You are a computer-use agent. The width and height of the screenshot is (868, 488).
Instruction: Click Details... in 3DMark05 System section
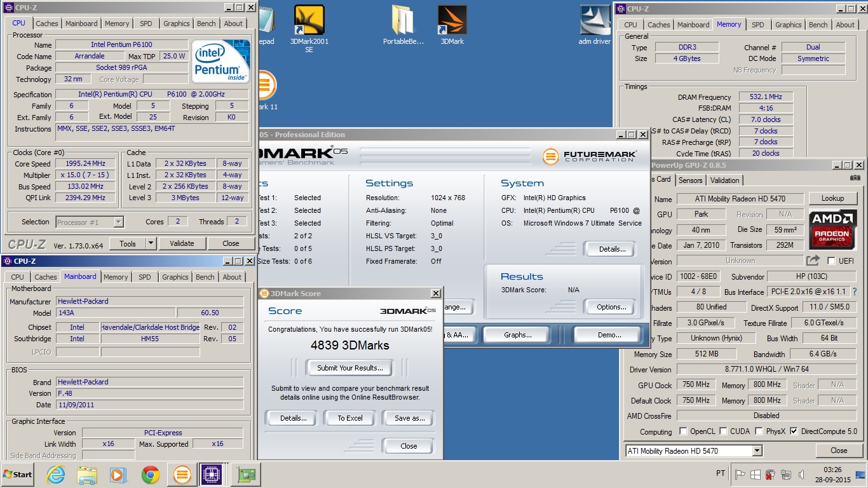tap(611, 249)
